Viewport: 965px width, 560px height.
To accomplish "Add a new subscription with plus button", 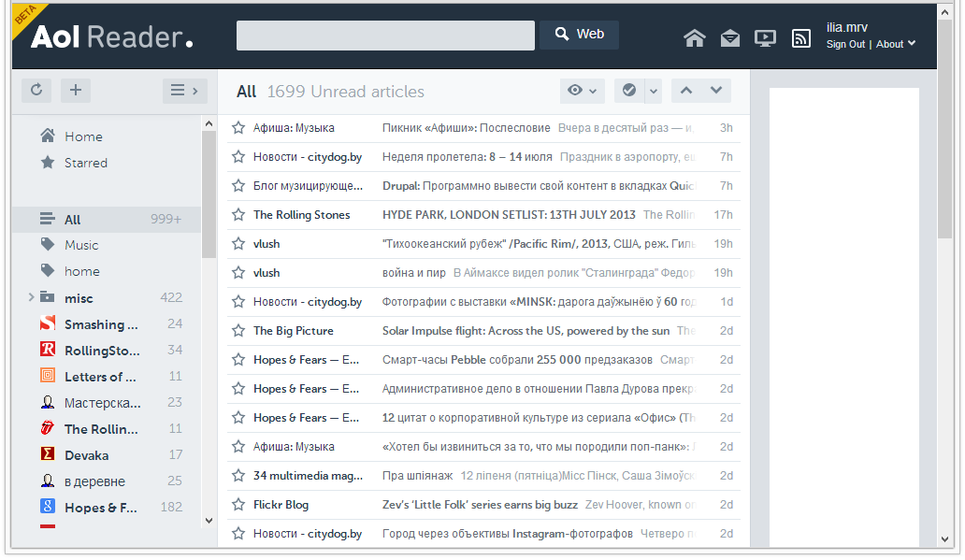I will point(76,91).
